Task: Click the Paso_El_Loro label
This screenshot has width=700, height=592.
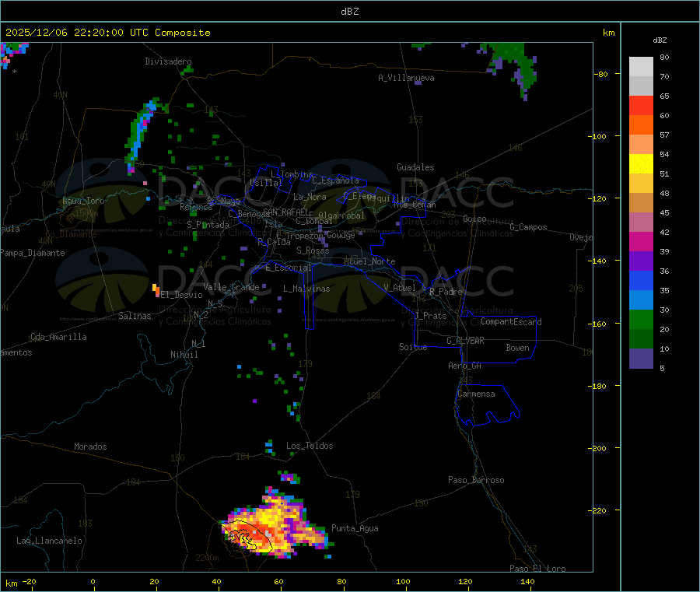Action: point(537,569)
